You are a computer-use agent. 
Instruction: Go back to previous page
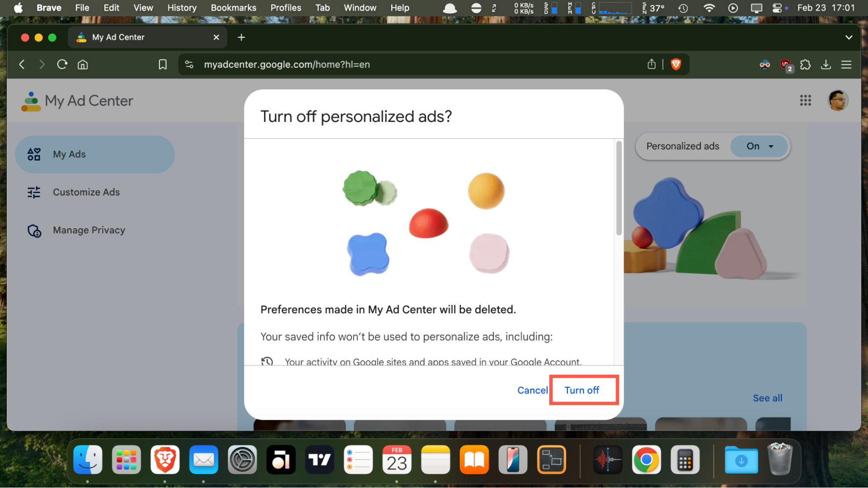22,65
